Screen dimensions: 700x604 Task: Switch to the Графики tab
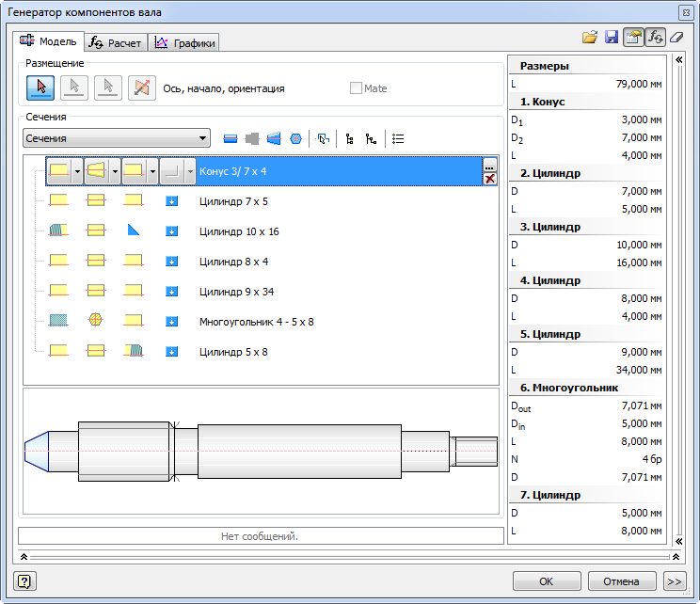[x=185, y=42]
